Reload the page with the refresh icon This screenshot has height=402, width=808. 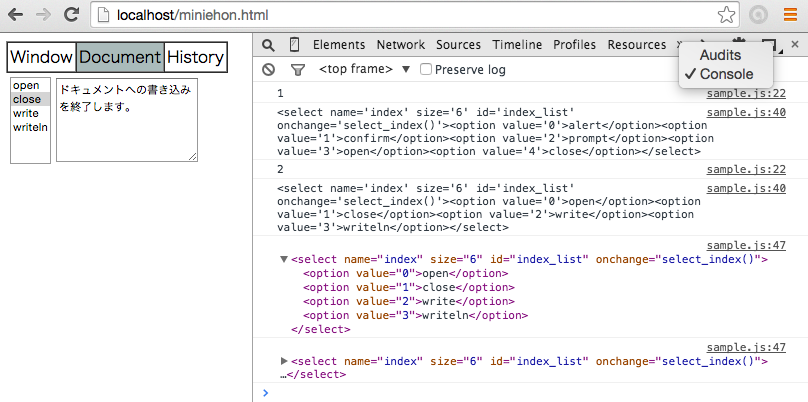[72, 15]
